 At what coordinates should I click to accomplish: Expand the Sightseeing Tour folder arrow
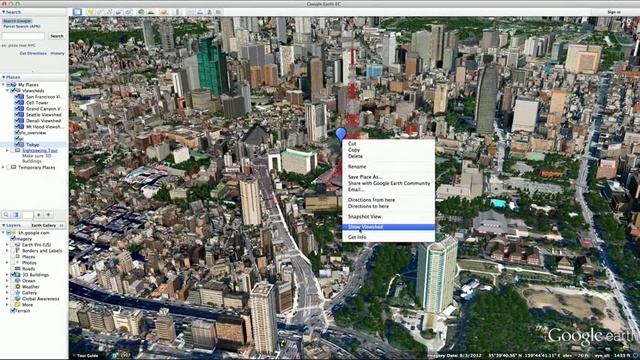[x=7, y=151]
